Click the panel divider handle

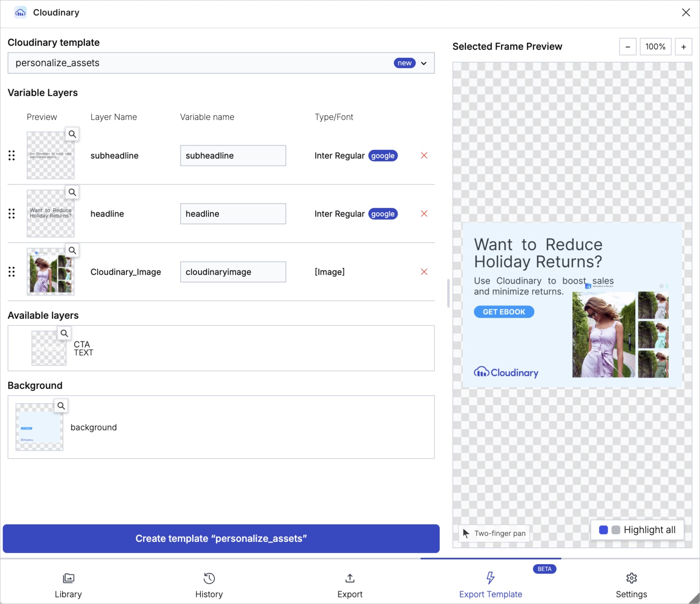(x=448, y=293)
